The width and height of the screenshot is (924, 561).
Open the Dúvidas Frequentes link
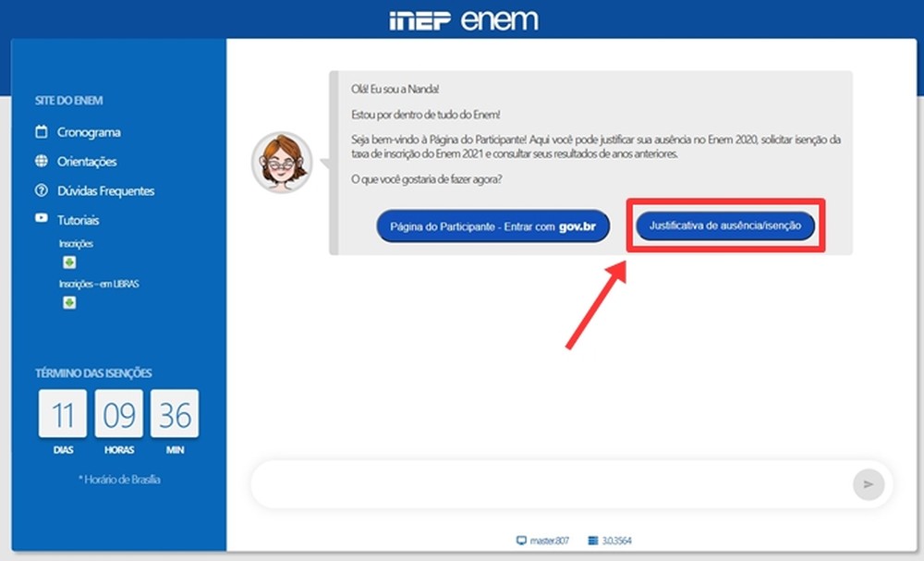pyautogui.click(x=106, y=191)
